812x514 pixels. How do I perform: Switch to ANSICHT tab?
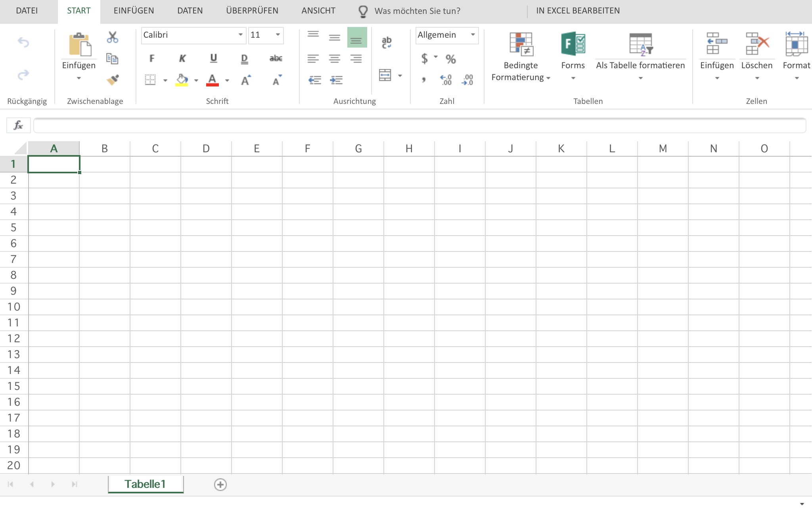point(318,11)
